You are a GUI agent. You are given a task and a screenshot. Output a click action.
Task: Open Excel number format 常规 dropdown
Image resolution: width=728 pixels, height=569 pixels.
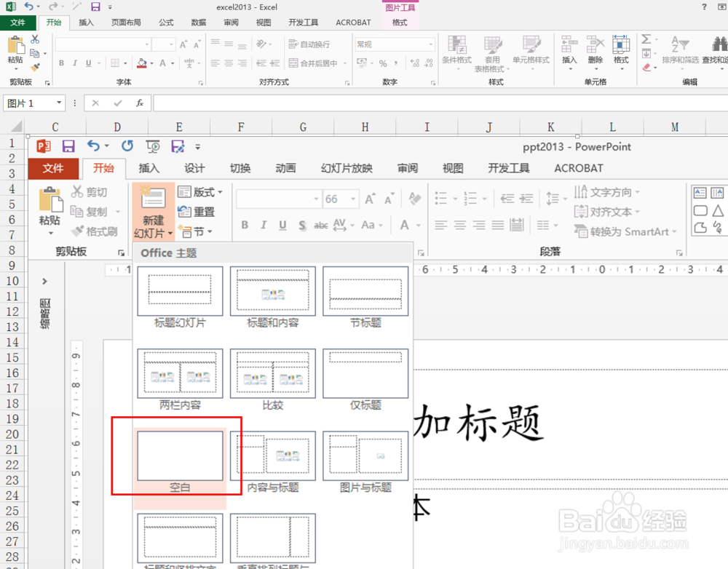click(431, 44)
